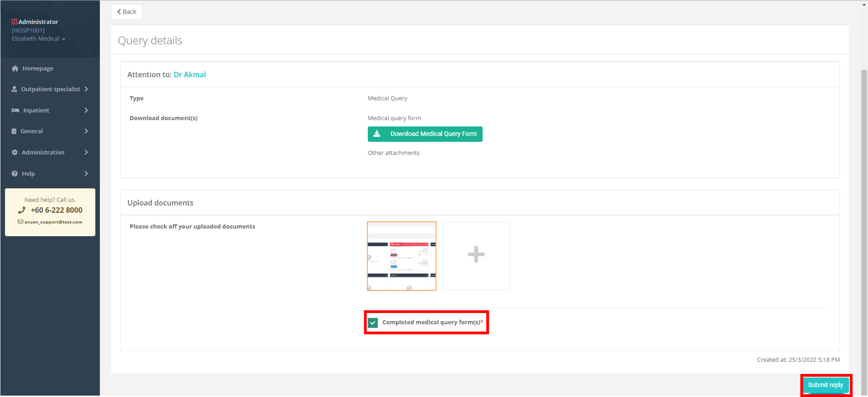Open the uploaded document thumbnail

[402, 256]
